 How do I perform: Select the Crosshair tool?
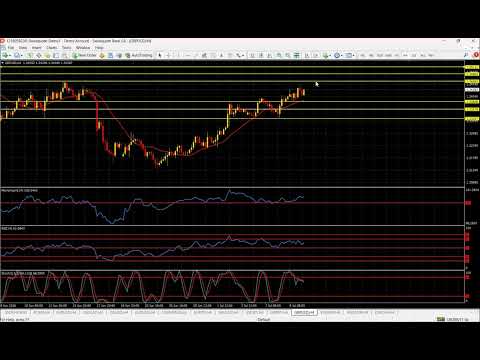click(x=168, y=55)
